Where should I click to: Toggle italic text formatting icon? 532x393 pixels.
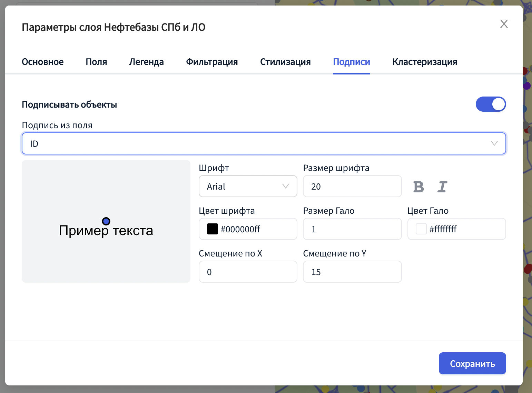coord(442,187)
